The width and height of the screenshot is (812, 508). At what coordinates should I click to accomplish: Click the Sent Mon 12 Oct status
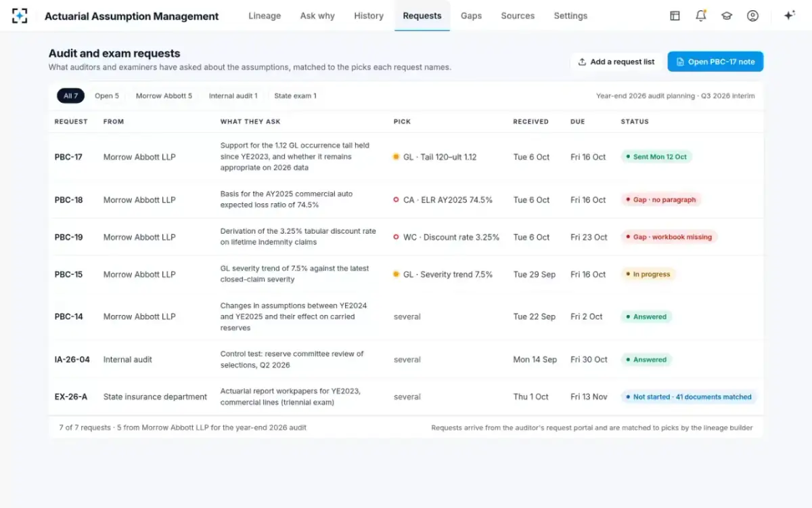pos(656,156)
